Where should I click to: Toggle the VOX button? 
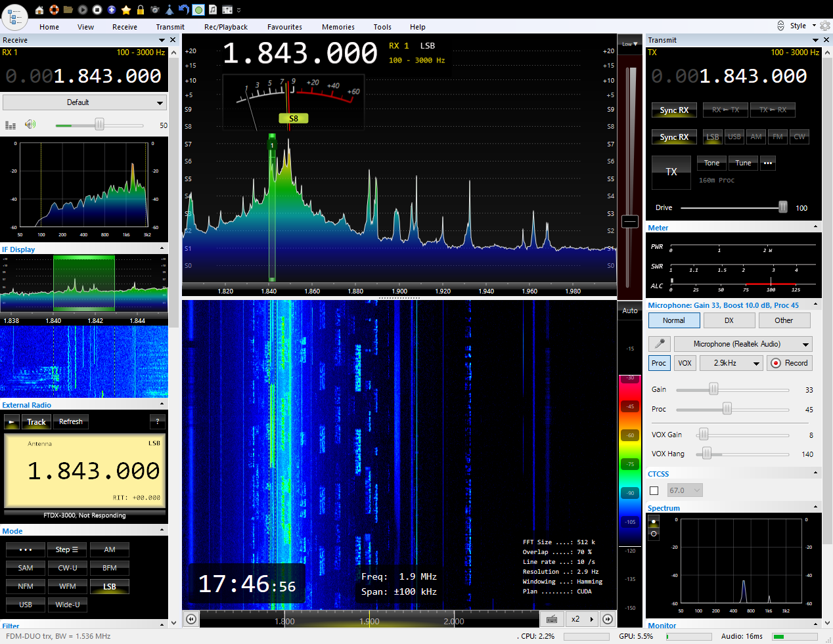(x=685, y=363)
